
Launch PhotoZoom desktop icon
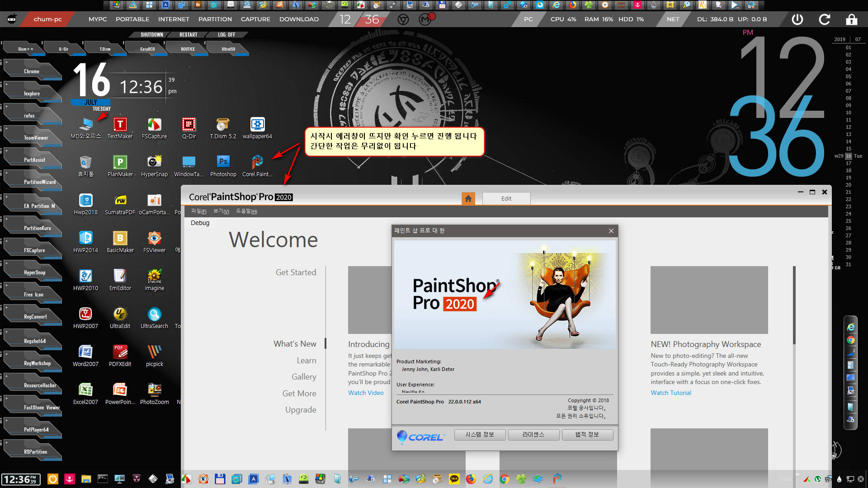point(154,394)
